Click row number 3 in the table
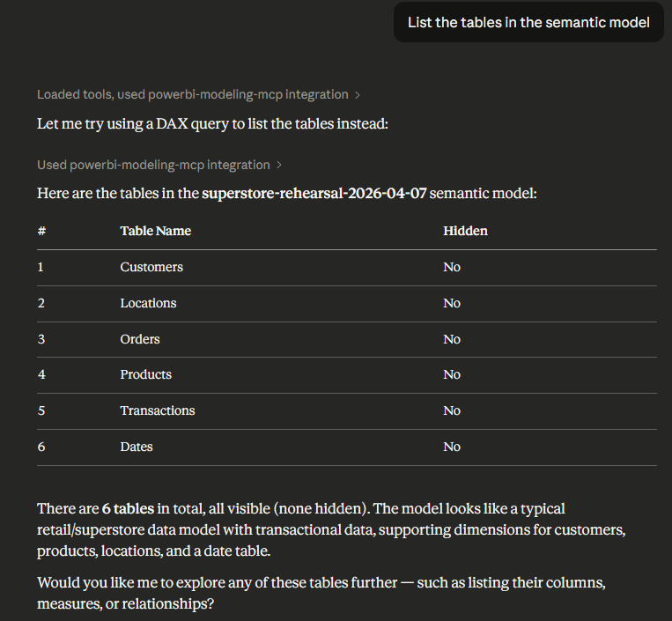The image size is (672, 621). coord(41,339)
